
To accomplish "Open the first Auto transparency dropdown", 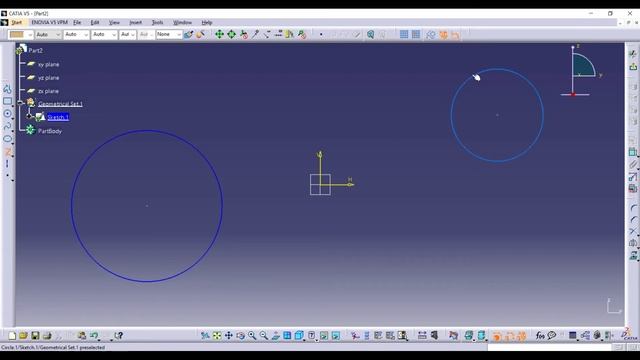I will (48, 35).
